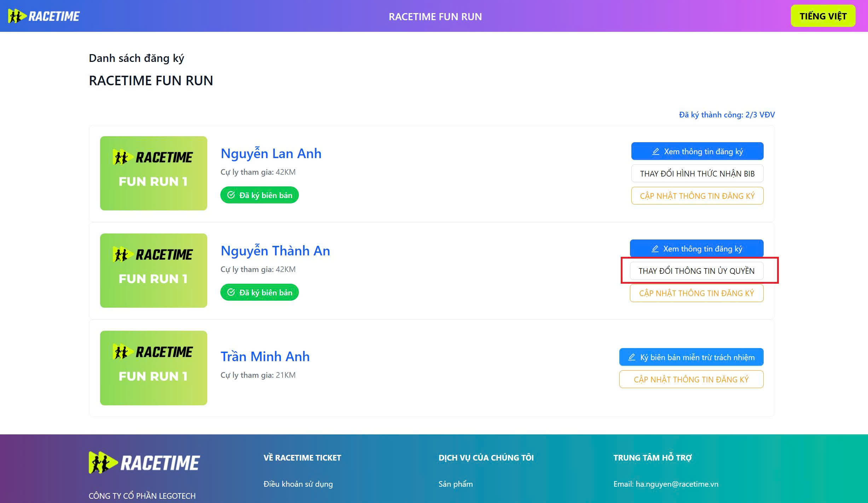
Task: Open 'Sản phẩm' footer link
Action: (456, 484)
